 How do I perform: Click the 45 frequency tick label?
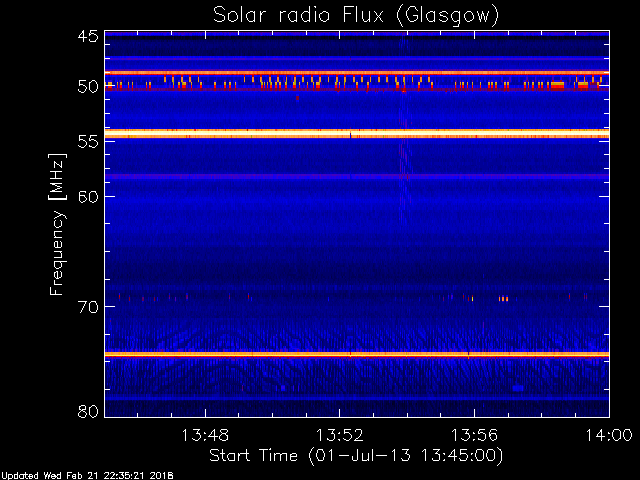pos(88,36)
